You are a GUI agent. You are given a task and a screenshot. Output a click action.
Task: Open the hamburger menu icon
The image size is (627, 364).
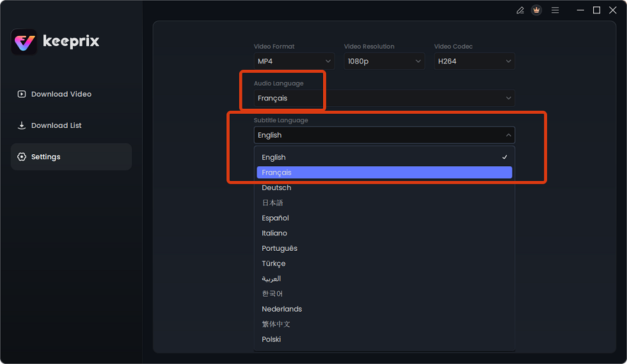click(555, 10)
